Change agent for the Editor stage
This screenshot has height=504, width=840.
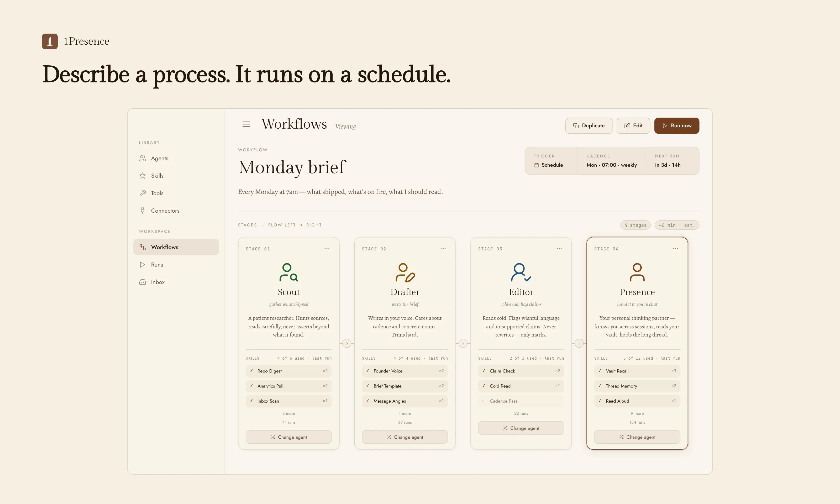(x=521, y=428)
